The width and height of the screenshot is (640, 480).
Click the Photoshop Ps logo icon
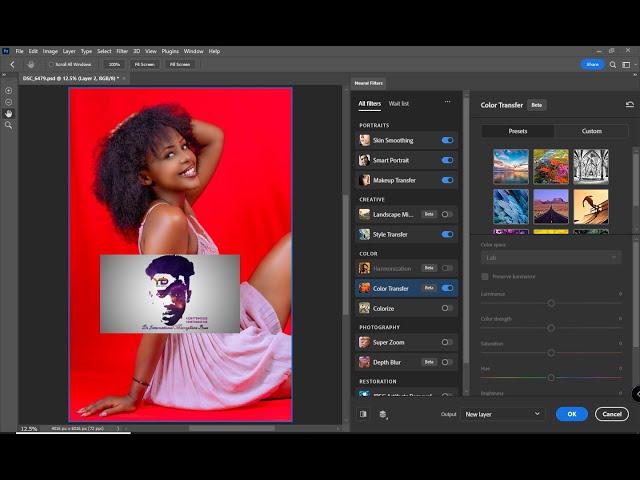(x=6, y=51)
